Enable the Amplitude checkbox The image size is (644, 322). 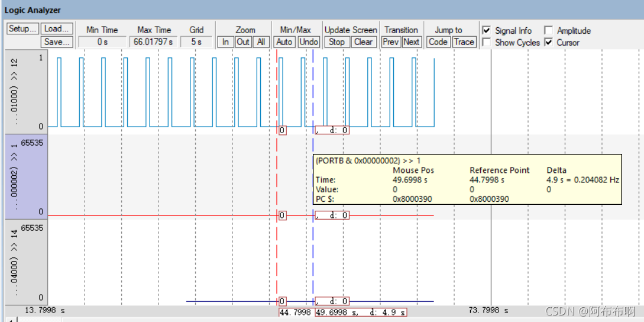548,30
